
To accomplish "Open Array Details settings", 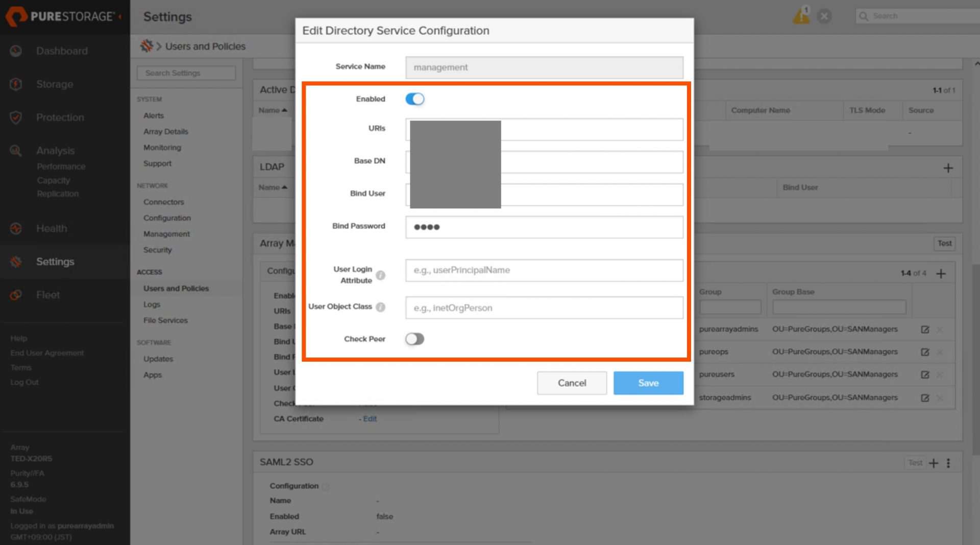I will click(166, 131).
